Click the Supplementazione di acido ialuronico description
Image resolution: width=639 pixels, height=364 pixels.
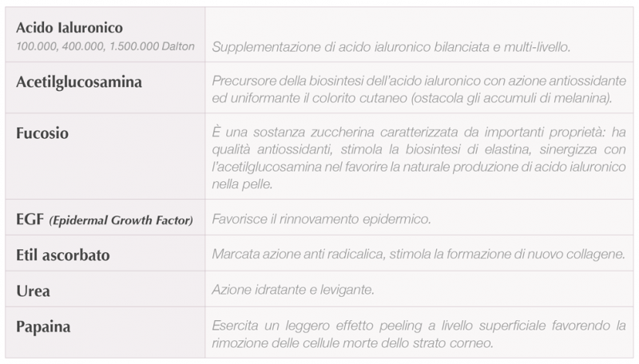coord(391,47)
